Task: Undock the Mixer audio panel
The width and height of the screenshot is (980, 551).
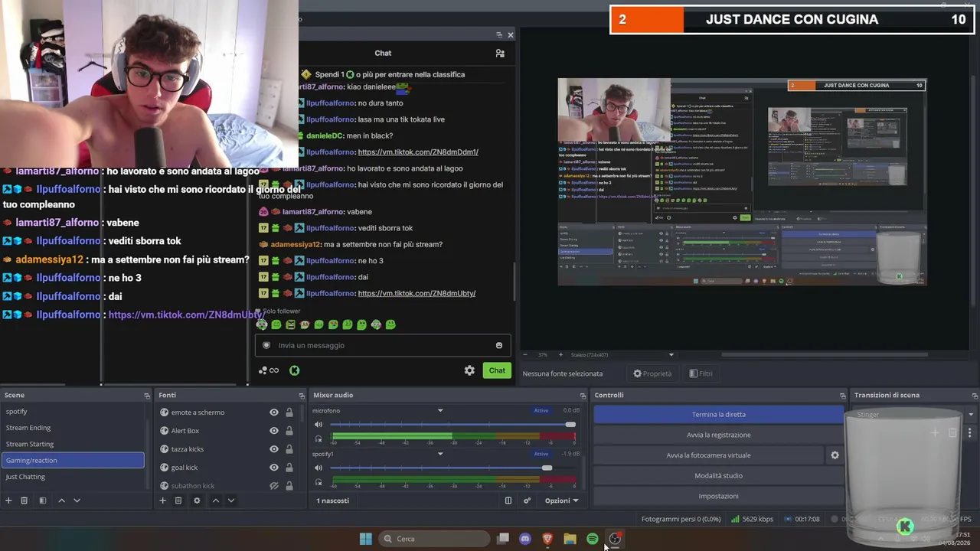Action: pos(583,396)
